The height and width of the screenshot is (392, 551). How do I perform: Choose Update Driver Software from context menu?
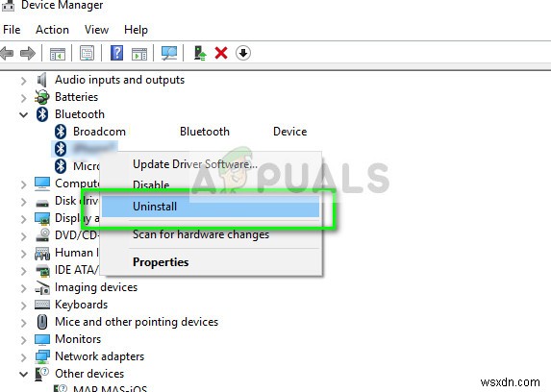pyautogui.click(x=211, y=164)
